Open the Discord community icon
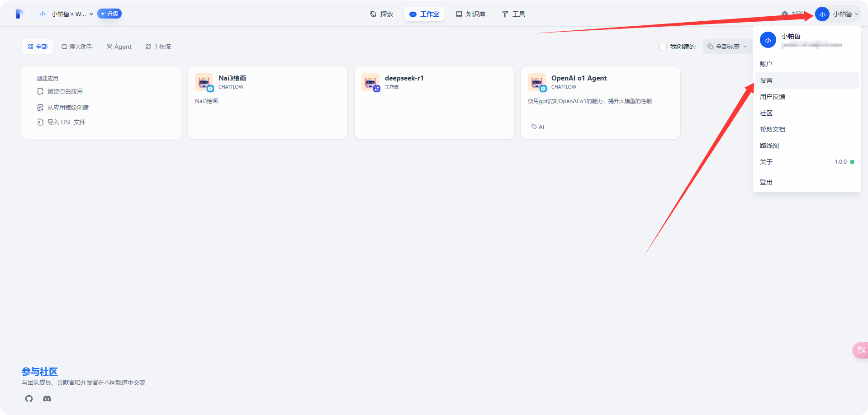 [x=47, y=399]
